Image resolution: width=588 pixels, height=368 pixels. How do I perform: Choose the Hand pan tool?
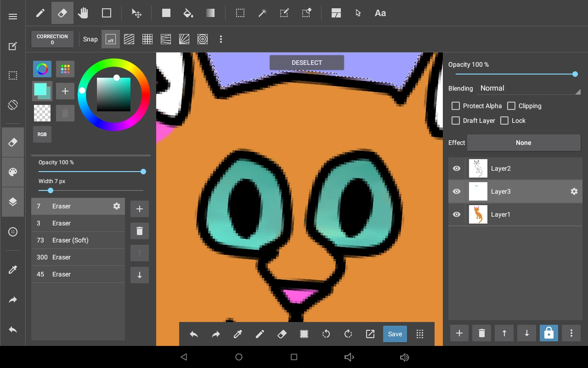83,13
